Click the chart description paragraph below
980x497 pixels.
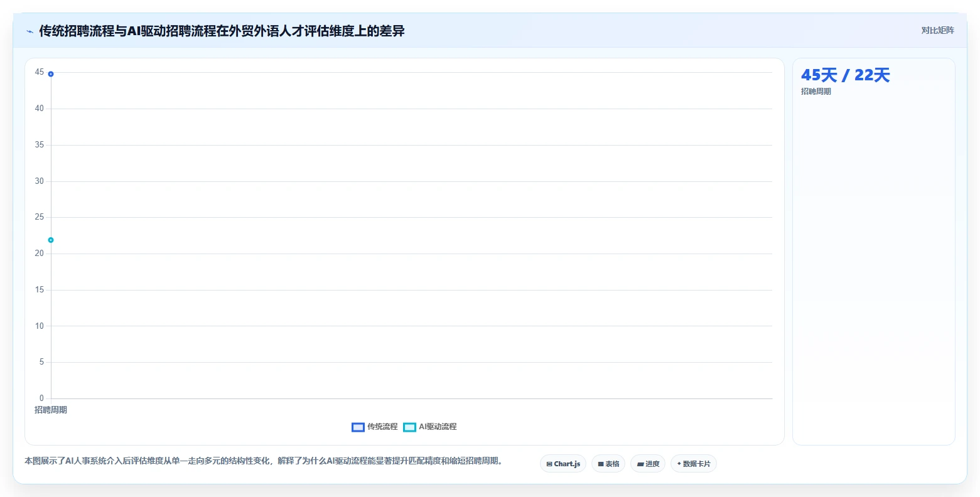point(264,461)
